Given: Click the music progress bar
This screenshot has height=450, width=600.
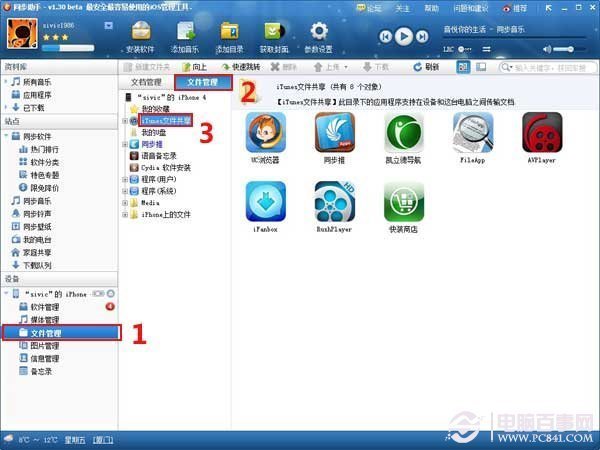Looking at the screenshot, I should click(x=515, y=38).
